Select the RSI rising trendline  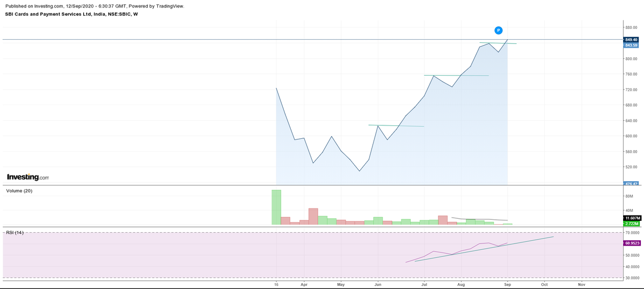484,249
